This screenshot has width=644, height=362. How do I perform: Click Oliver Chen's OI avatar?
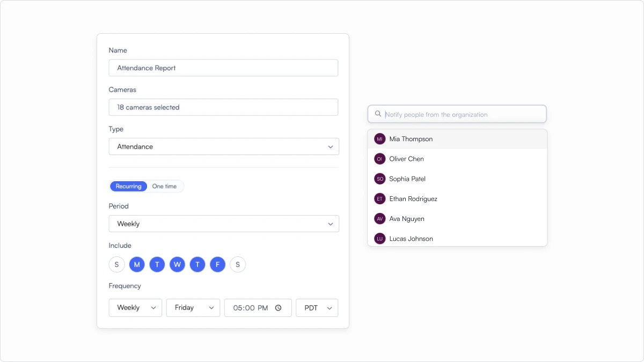coord(380,159)
